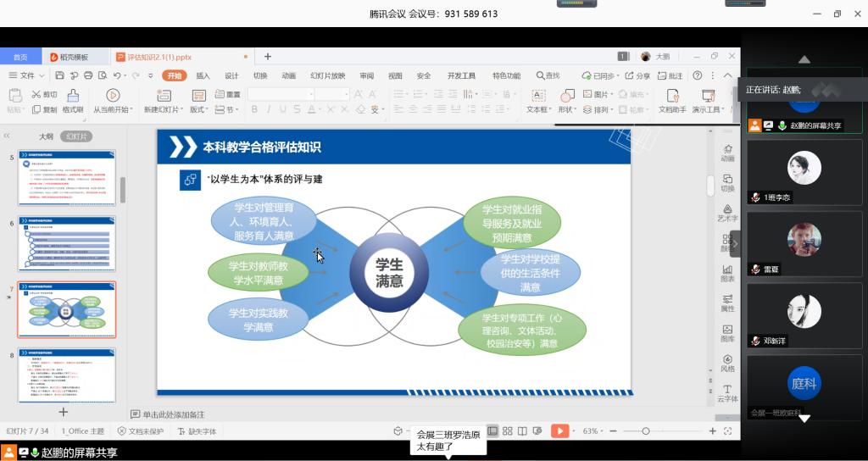Click the 复制 copy icon

click(36, 109)
